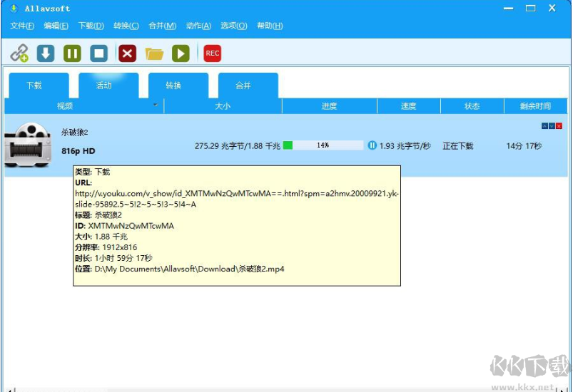Switch to the 下载 tab

coord(39,86)
